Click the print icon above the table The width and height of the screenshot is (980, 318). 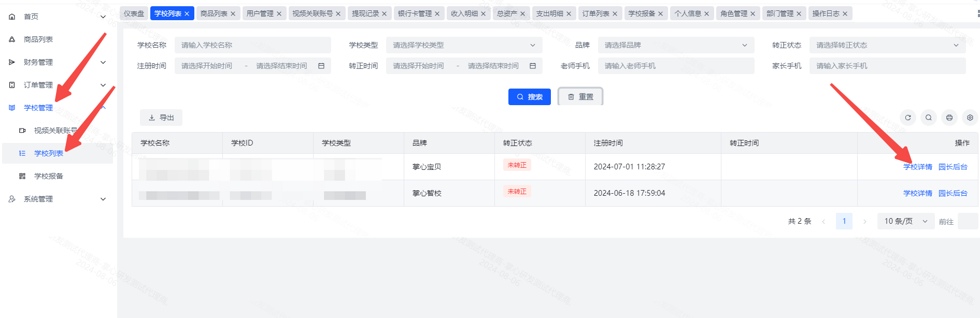949,118
